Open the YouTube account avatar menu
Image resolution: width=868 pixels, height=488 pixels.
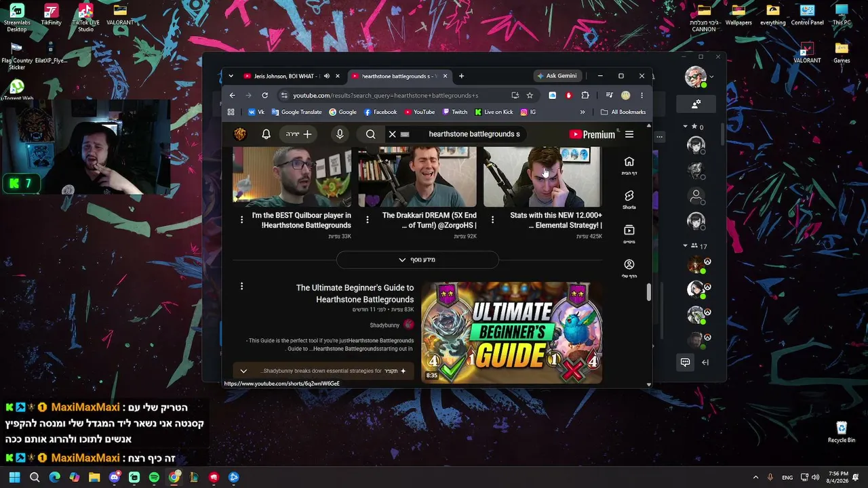240,134
